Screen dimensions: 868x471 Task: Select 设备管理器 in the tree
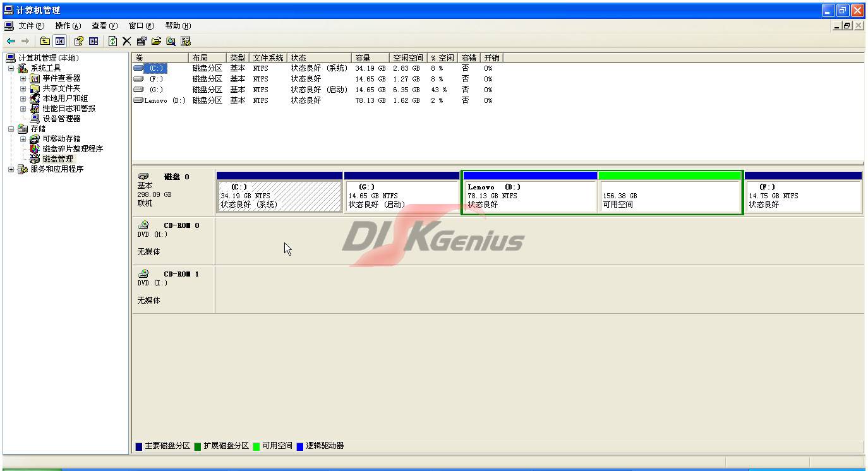pyautogui.click(x=61, y=119)
